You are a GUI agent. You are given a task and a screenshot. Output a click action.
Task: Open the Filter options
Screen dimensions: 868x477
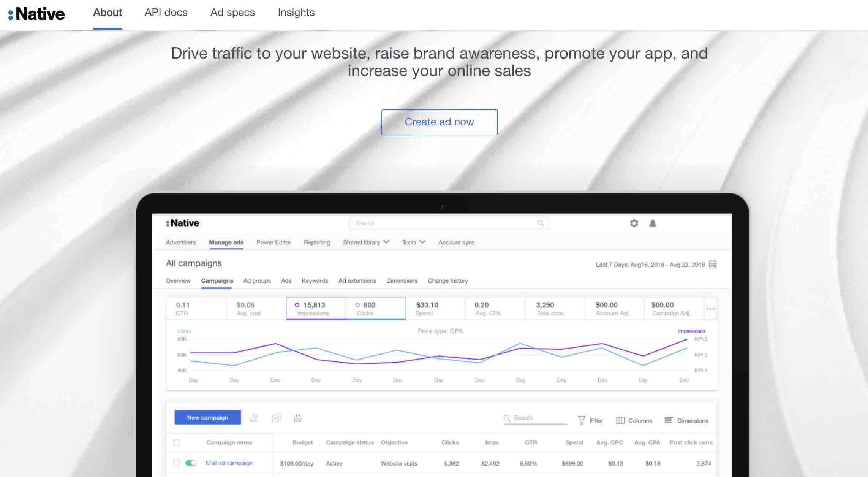point(590,420)
